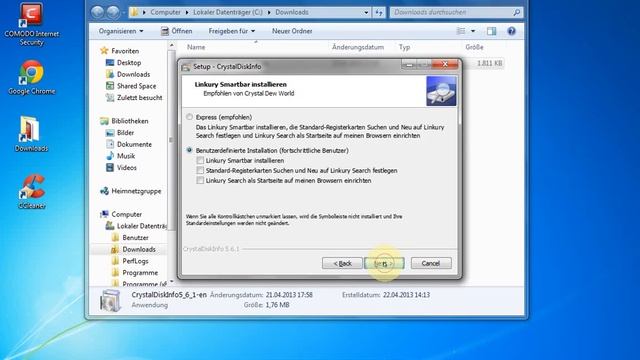This screenshot has width=640, height=360.
Task: Open CCleaner desktop icon
Action: tap(31, 192)
